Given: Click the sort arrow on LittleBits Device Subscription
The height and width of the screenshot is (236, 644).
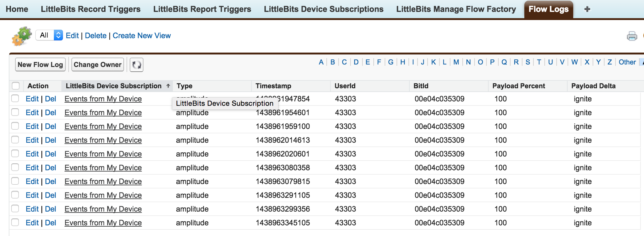Looking at the screenshot, I should click(168, 86).
